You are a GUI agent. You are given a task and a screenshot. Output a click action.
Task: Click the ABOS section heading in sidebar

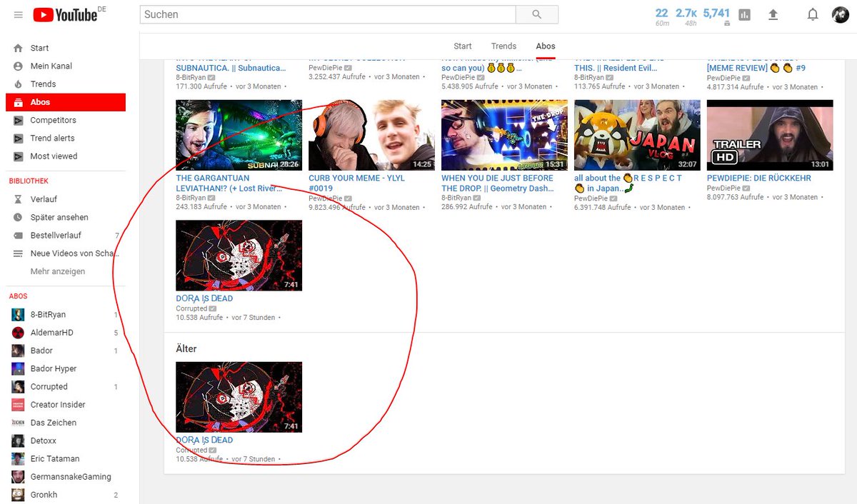pyautogui.click(x=18, y=296)
